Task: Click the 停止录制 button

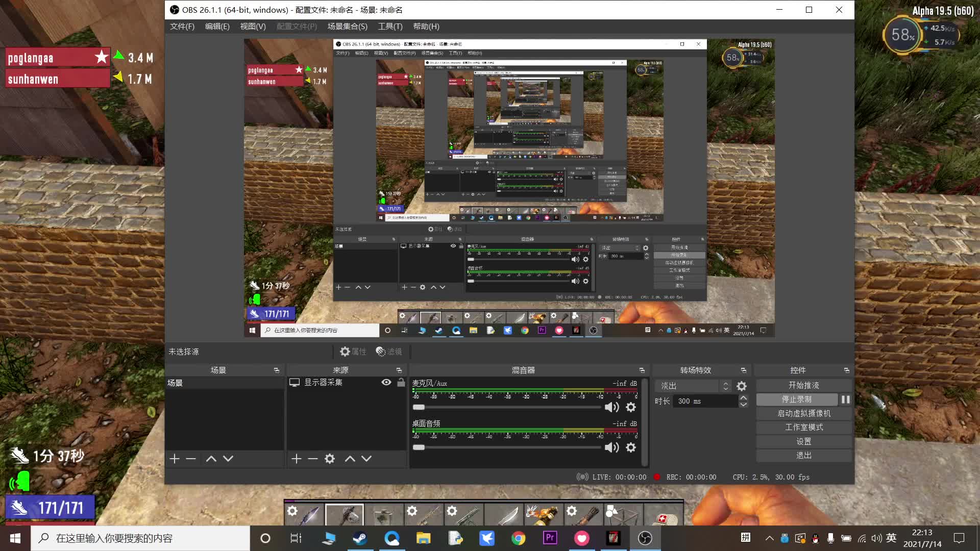Action: [797, 399]
